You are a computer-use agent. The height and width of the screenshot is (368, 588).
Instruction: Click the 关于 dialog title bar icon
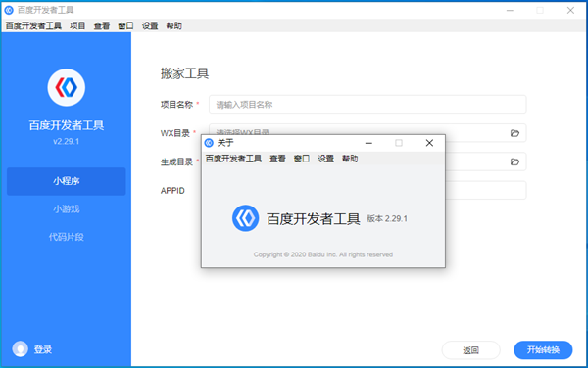click(209, 143)
